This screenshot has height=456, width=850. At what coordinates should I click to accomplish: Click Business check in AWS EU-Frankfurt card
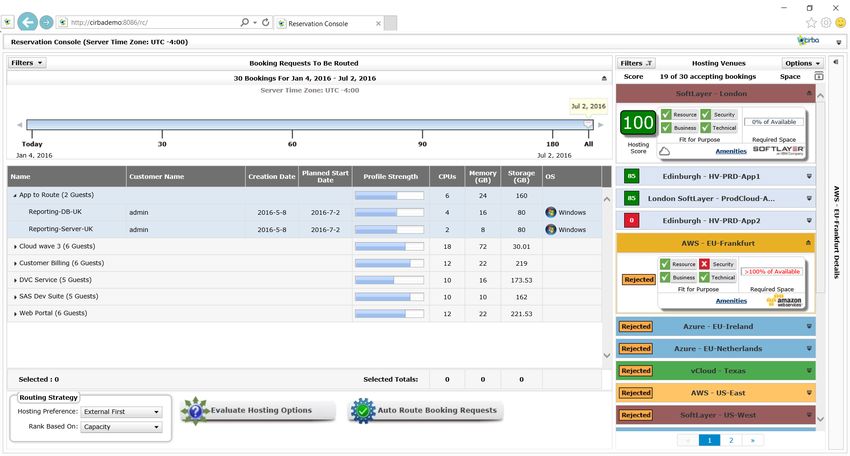point(665,277)
